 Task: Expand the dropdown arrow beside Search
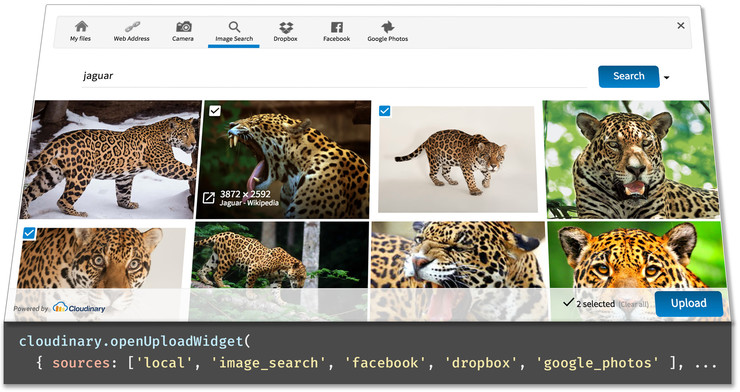(667, 77)
